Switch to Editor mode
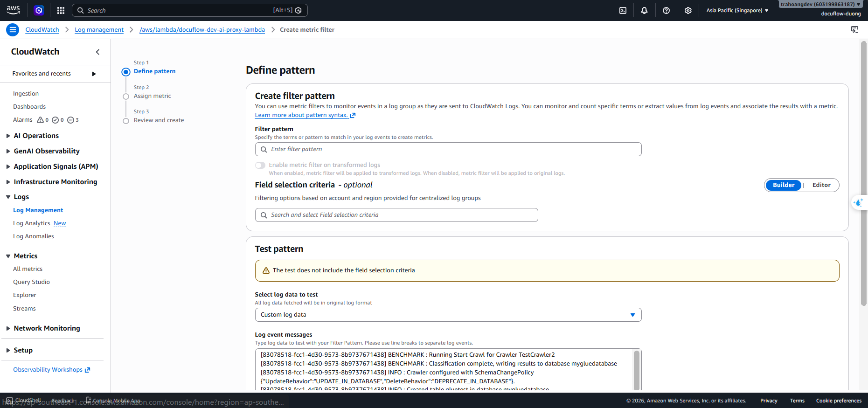Viewport: 868px width, 408px height. click(x=821, y=185)
